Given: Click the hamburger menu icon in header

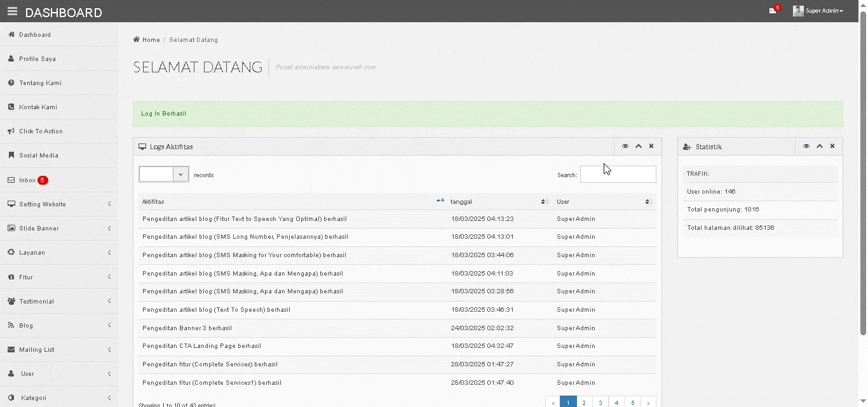Looking at the screenshot, I should coord(12,11).
